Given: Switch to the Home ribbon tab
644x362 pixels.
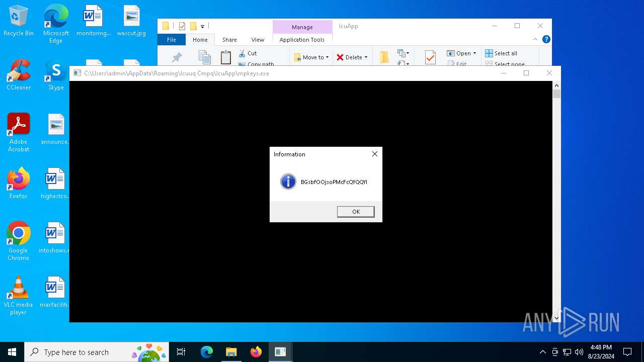Looking at the screenshot, I should tap(200, 40).
